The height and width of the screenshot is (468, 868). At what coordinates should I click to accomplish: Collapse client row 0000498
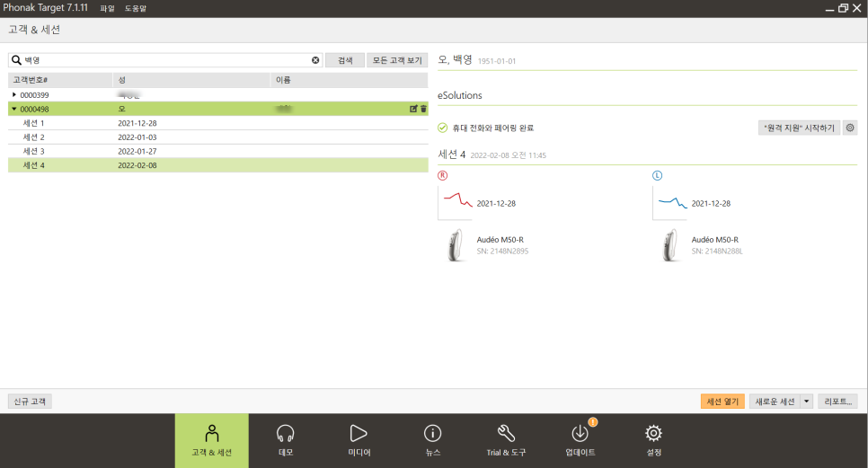(14, 109)
